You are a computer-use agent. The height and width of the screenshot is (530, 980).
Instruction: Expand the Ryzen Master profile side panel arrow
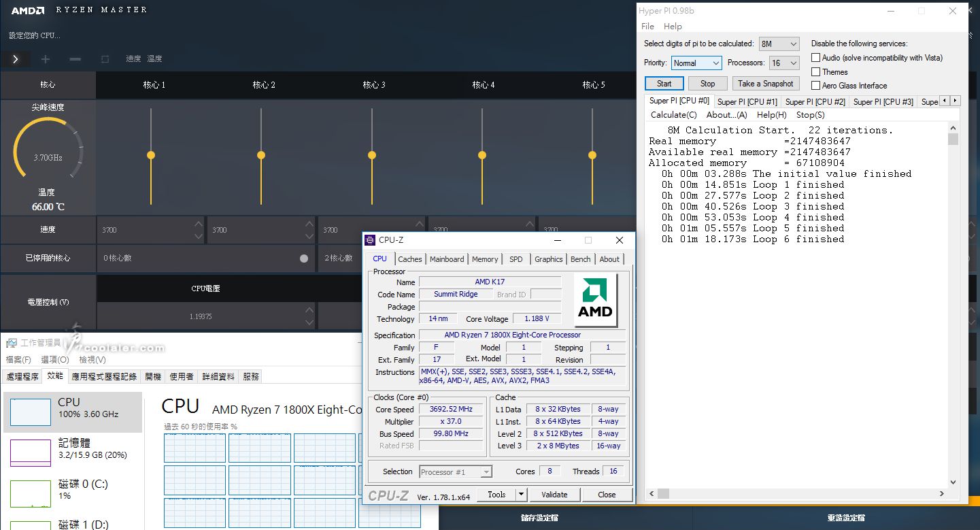pos(15,59)
